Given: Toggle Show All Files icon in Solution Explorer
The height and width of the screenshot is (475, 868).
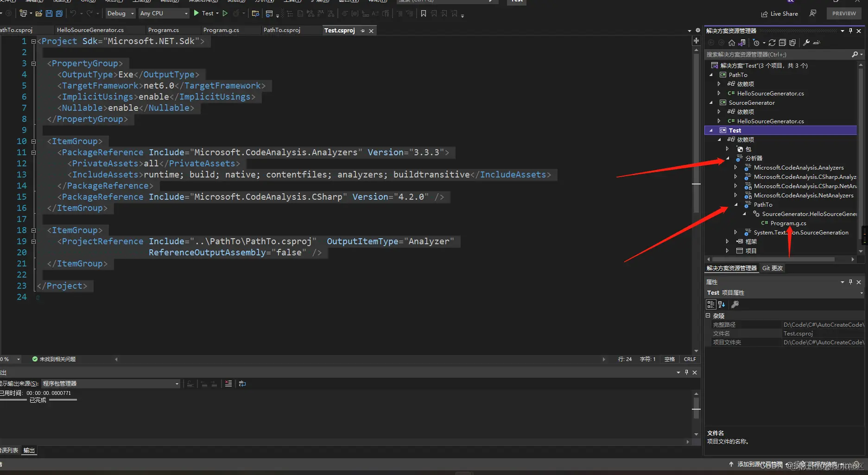Looking at the screenshot, I should pos(792,43).
